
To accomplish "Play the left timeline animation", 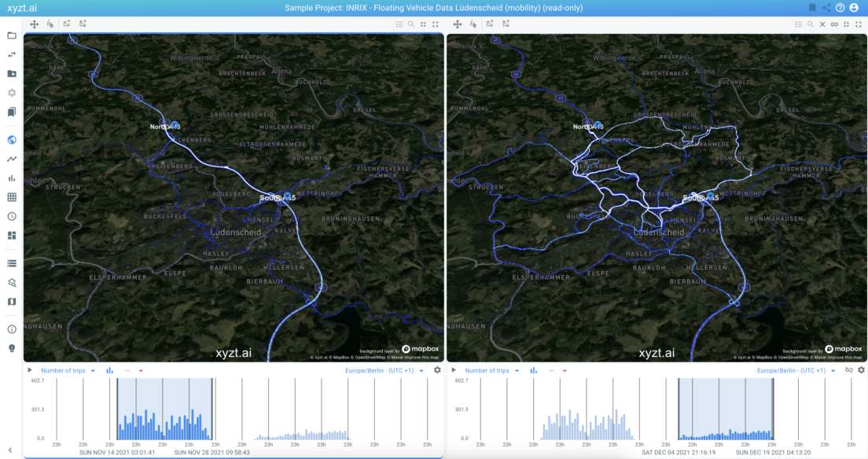I will tap(30, 370).
